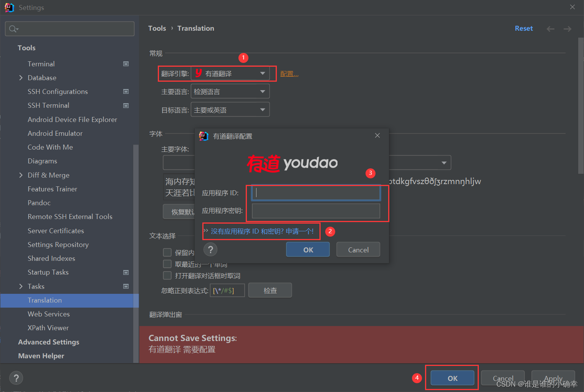This screenshot has height=392, width=584.
Task: Navigate forward with the right arrow icon
Action: point(567,29)
